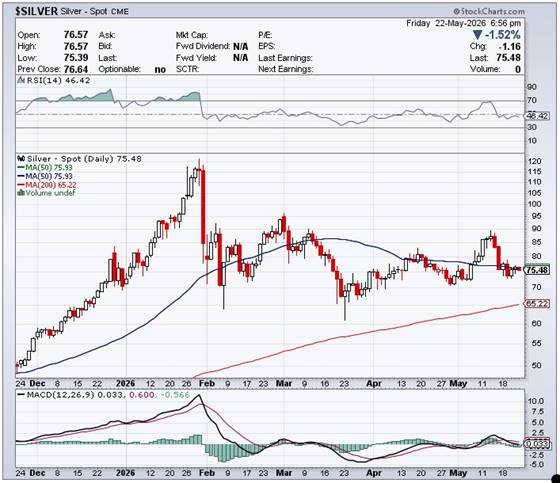The image size is (560, 483).
Task: Click the Fwd Dividend N/A value
Action: coord(240,46)
